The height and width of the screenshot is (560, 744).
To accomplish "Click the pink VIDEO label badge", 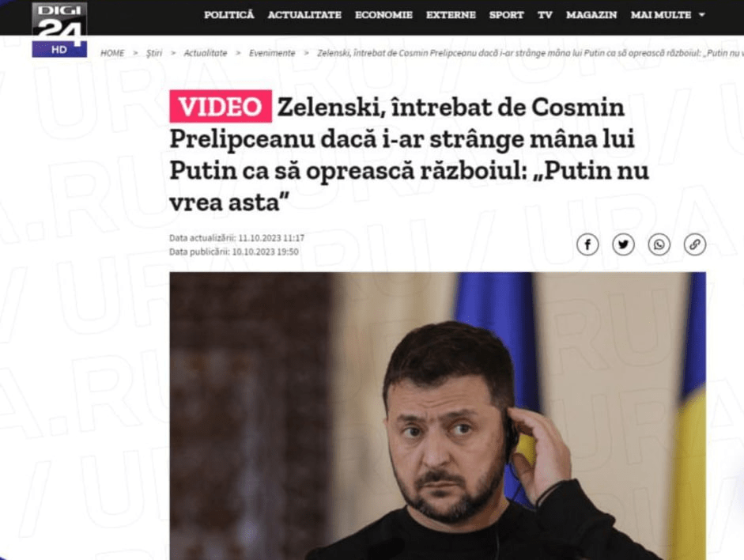I will (221, 106).
